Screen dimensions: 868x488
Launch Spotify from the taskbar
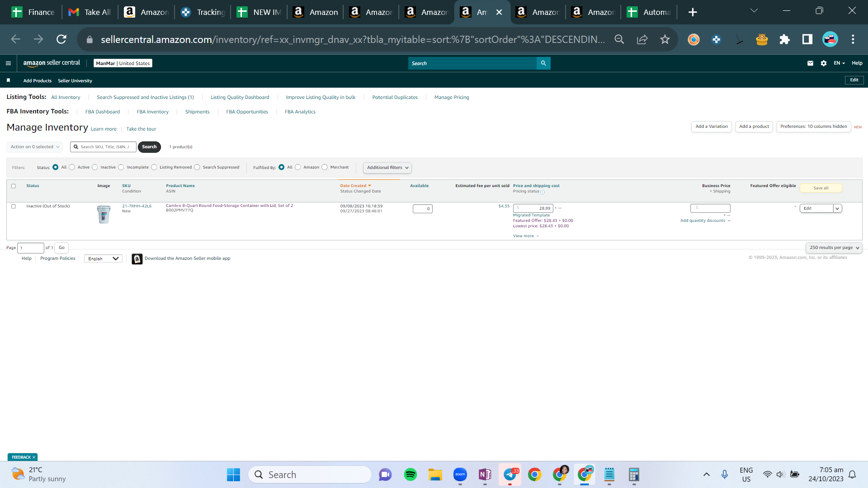(x=410, y=474)
